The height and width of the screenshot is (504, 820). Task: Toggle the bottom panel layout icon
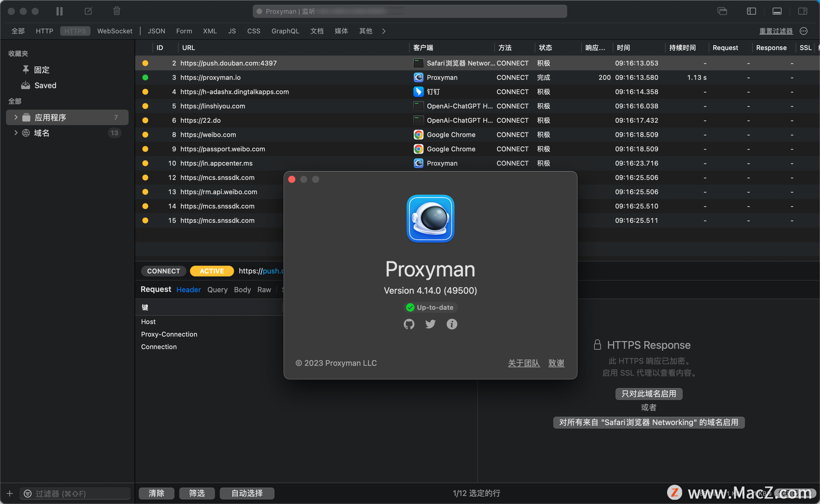click(777, 11)
